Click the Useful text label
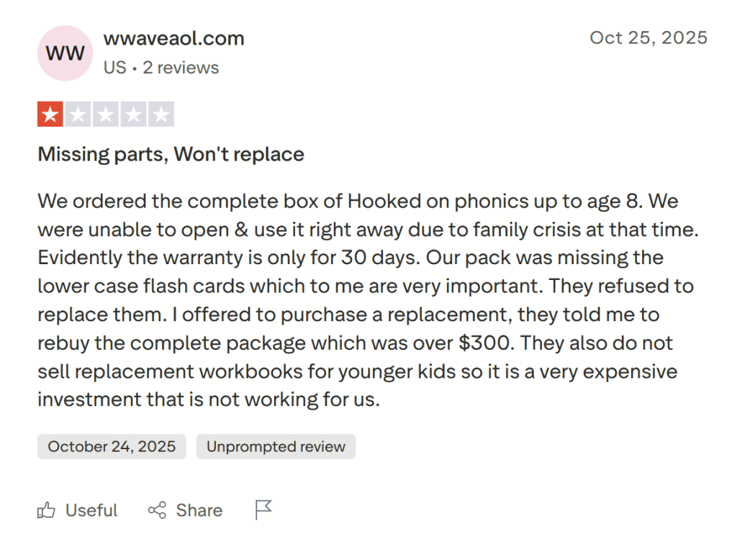737x560 pixels. coord(91,510)
